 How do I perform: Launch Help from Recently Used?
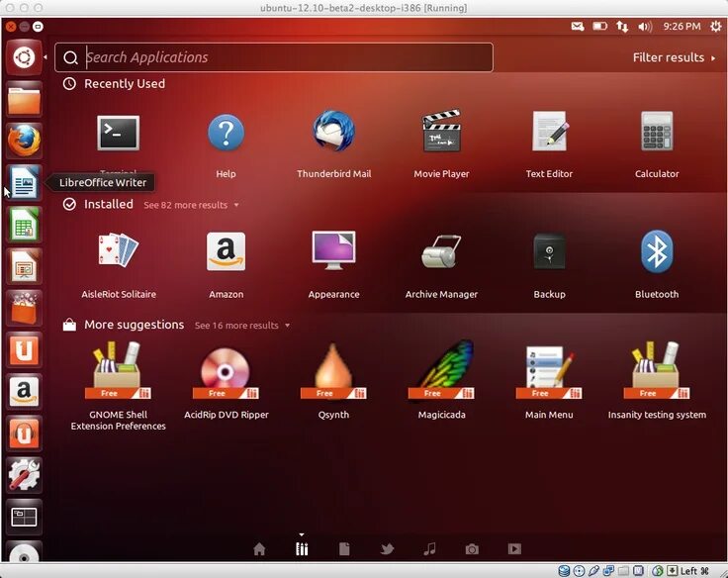tap(226, 134)
